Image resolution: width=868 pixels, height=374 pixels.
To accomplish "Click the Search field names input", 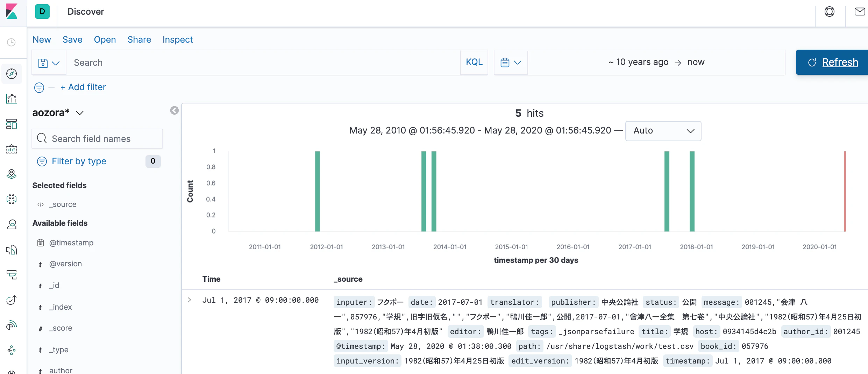I will (97, 139).
